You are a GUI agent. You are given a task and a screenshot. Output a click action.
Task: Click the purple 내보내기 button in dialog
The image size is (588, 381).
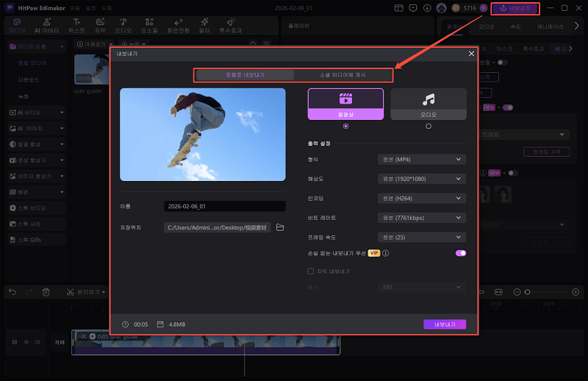[445, 324]
